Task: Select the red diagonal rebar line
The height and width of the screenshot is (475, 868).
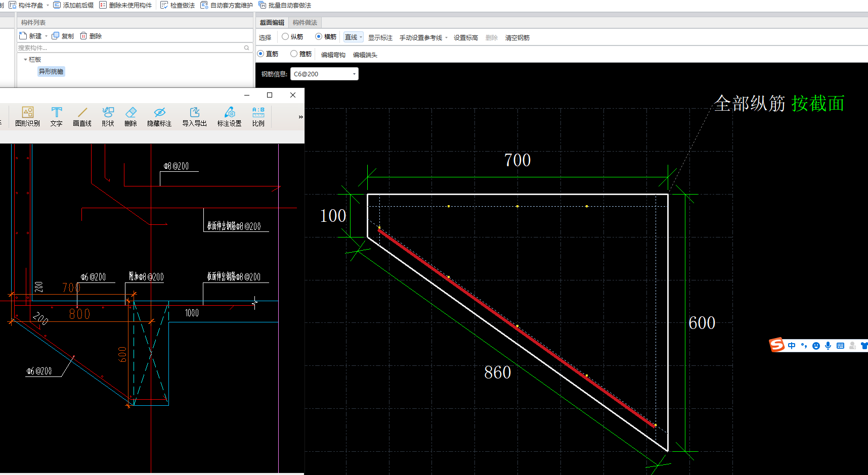Action: (517, 328)
